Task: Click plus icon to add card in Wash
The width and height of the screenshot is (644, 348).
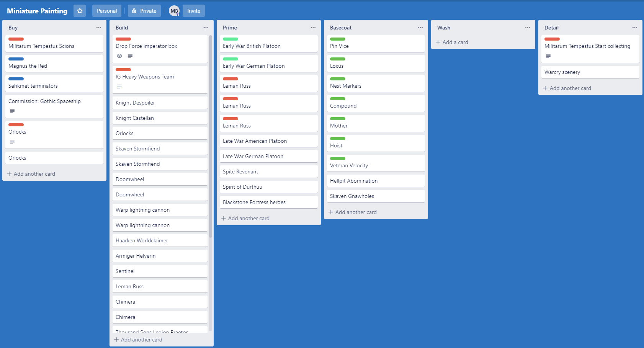Action: [x=438, y=42]
